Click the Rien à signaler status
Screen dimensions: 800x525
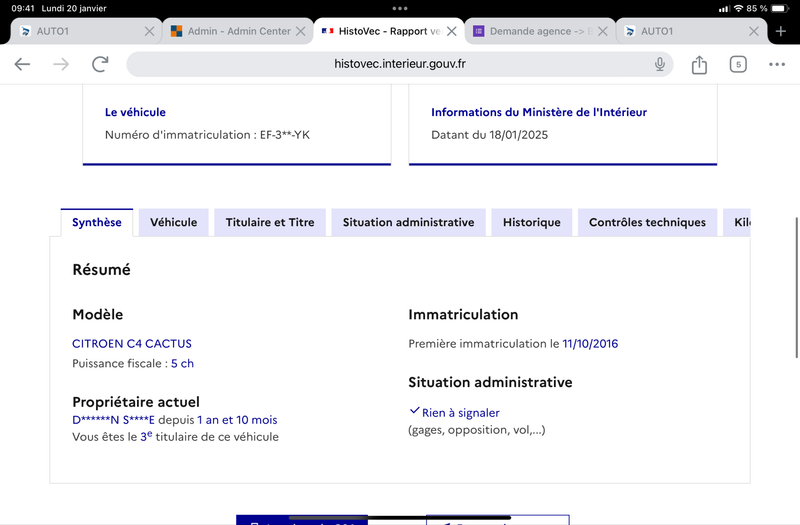[x=460, y=413]
